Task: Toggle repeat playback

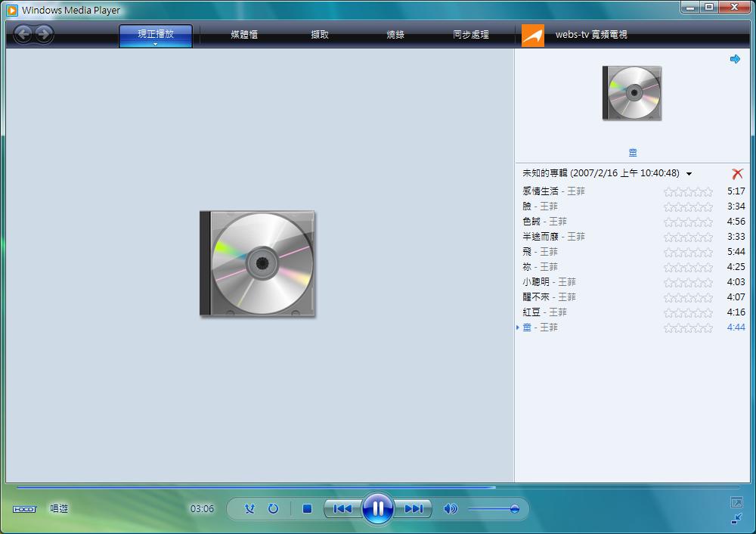Action: [274, 508]
